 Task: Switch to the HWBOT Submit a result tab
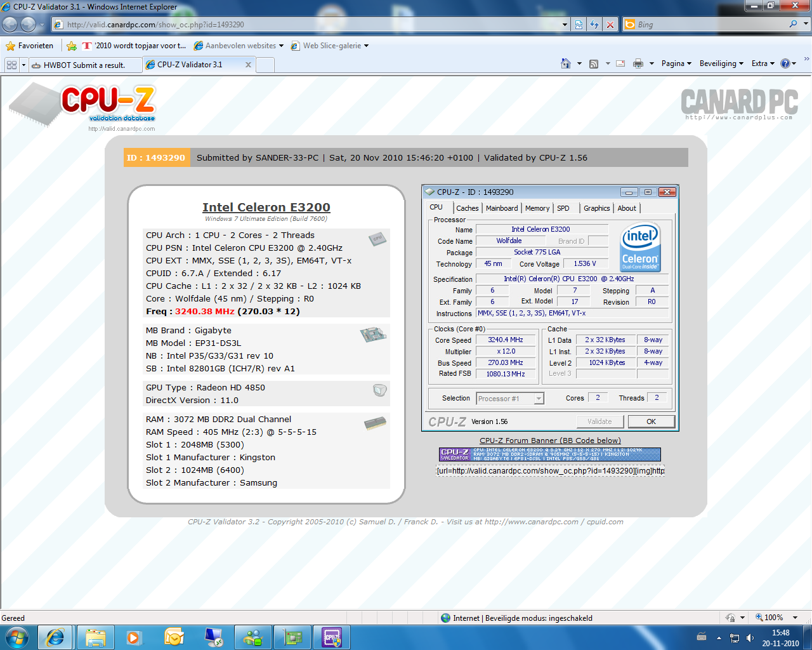(84, 65)
